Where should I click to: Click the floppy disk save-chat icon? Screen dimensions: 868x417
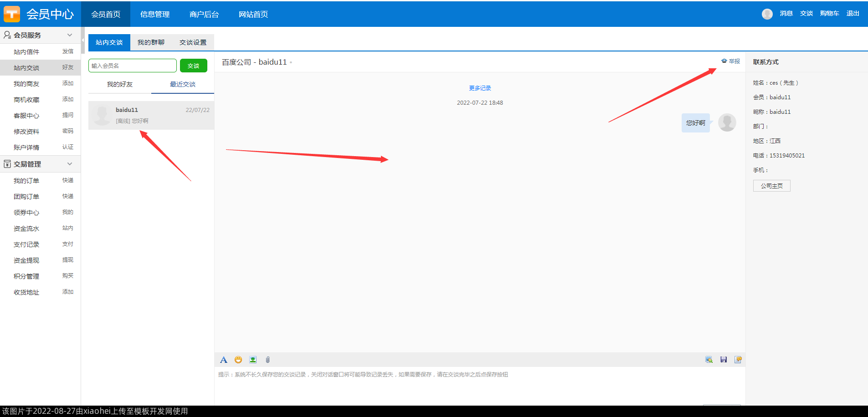(724, 360)
